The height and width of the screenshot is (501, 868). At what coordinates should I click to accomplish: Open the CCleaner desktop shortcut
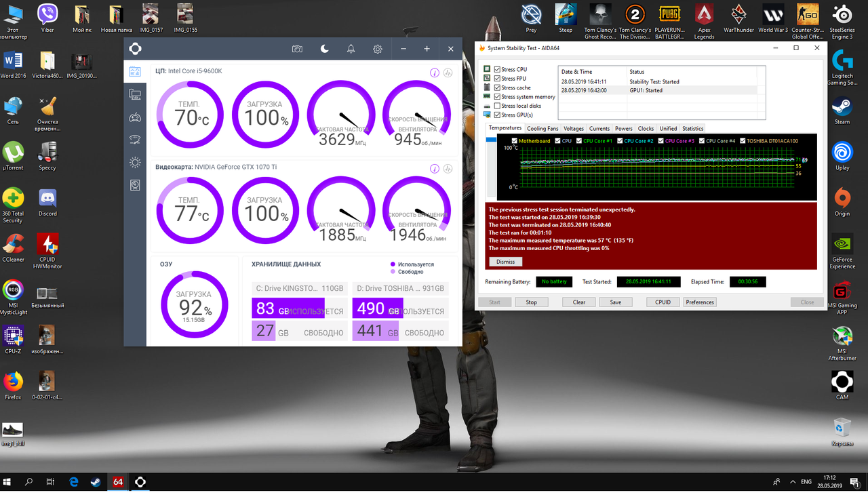[13, 249]
